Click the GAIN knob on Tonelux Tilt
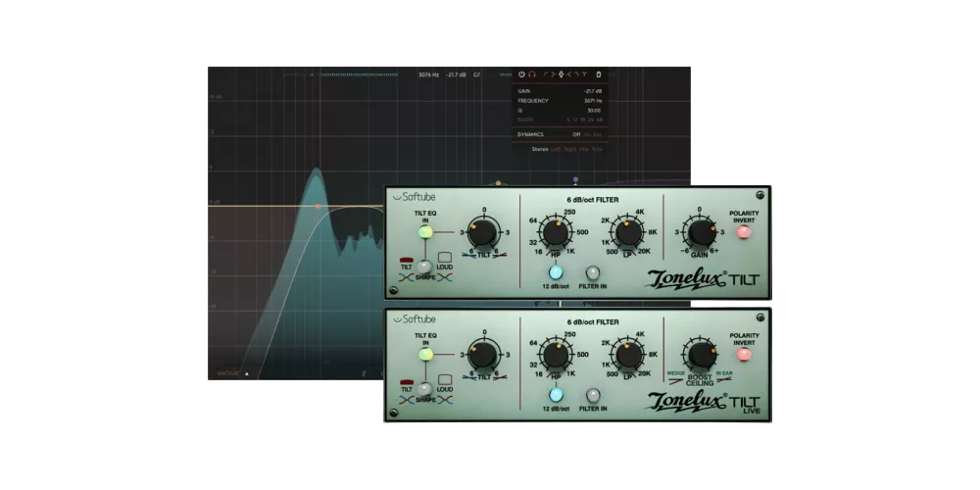Viewport: 980px width, 490px height. click(702, 232)
